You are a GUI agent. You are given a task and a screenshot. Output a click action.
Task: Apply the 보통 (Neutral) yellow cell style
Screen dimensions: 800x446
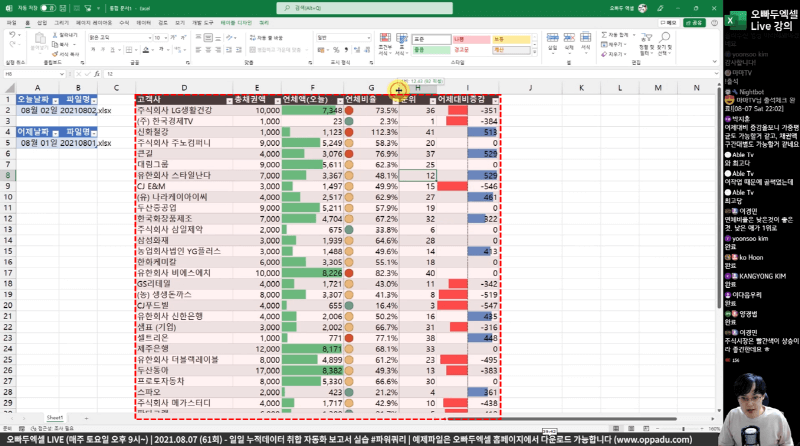[511, 39]
